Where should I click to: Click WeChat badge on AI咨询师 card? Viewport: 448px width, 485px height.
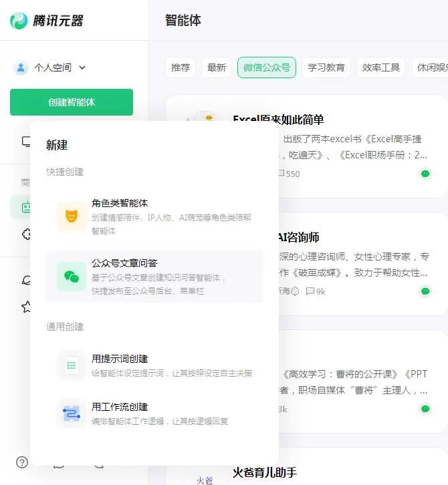(425, 291)
